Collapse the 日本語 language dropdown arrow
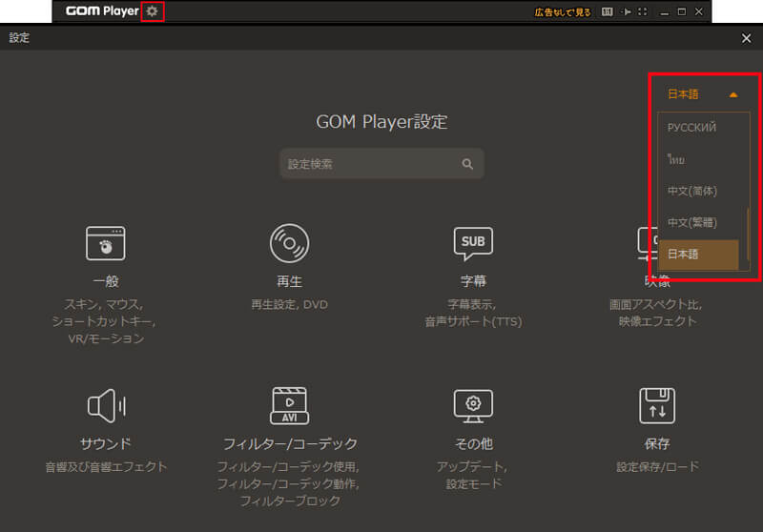 click(733, 94)
